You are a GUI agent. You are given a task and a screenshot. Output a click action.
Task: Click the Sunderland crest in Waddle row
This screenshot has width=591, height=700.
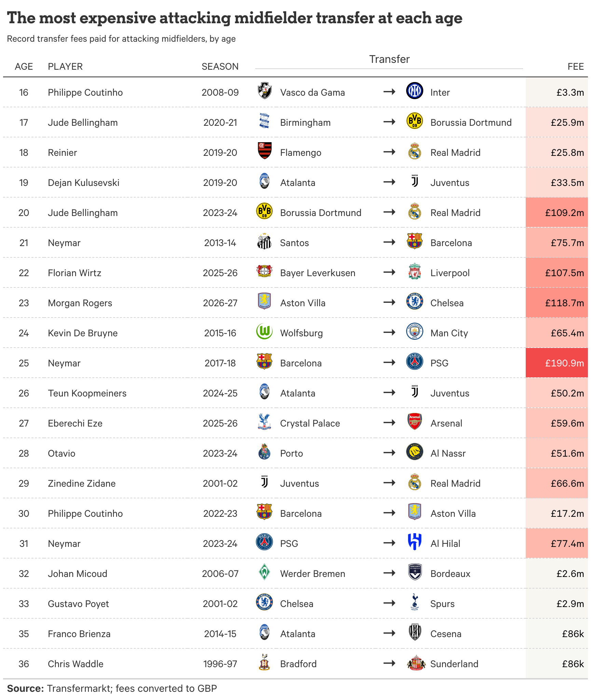click(416, 662)
